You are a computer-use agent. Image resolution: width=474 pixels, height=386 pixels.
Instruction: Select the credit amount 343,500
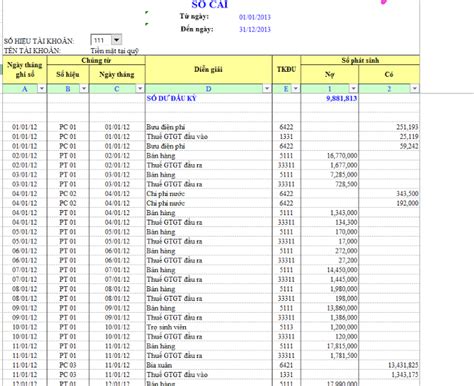click(407, 194)
